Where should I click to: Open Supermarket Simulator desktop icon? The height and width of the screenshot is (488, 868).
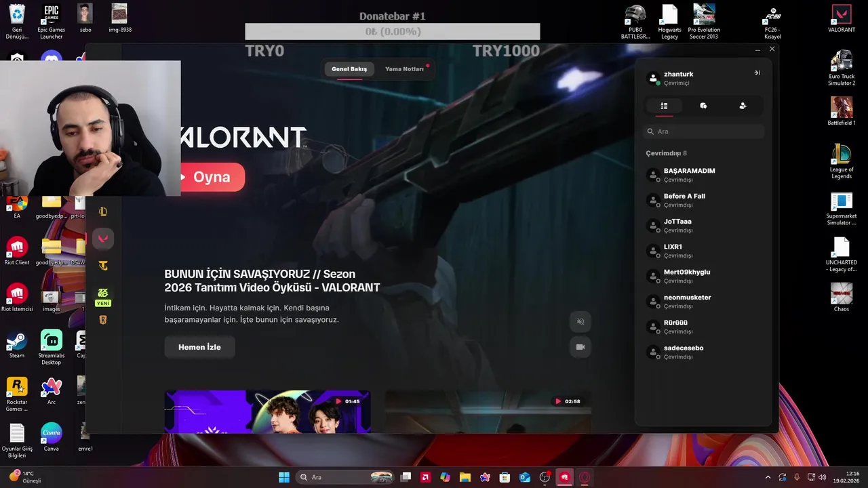pyautogui.click(x=842, y=209)
